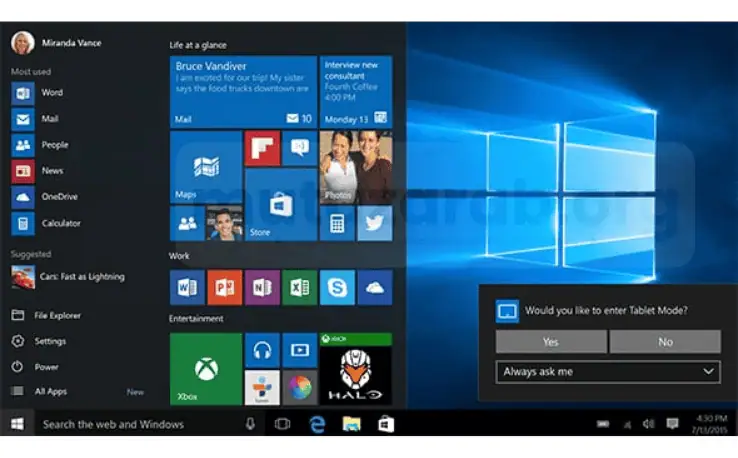Open the Twitter tile
This screenshot has height=458, width=738.
point(375,224)
